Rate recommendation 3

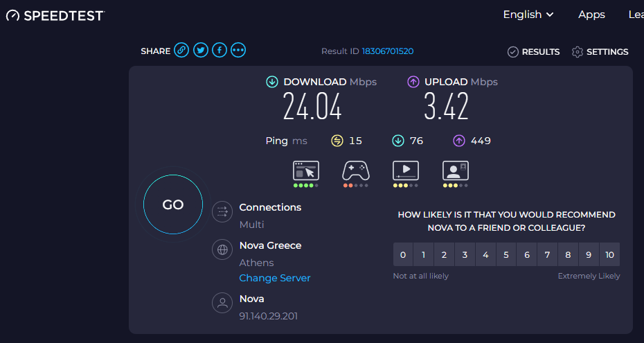465,255
